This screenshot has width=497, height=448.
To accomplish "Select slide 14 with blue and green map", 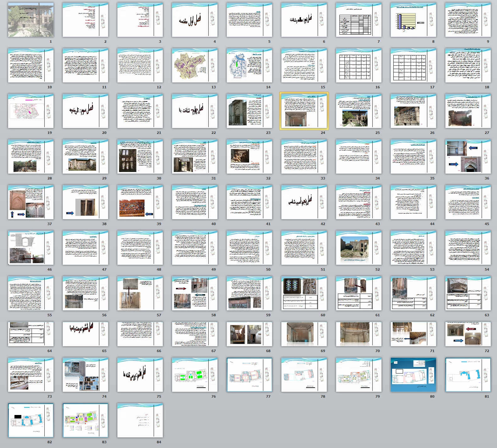I will point(249,65).
